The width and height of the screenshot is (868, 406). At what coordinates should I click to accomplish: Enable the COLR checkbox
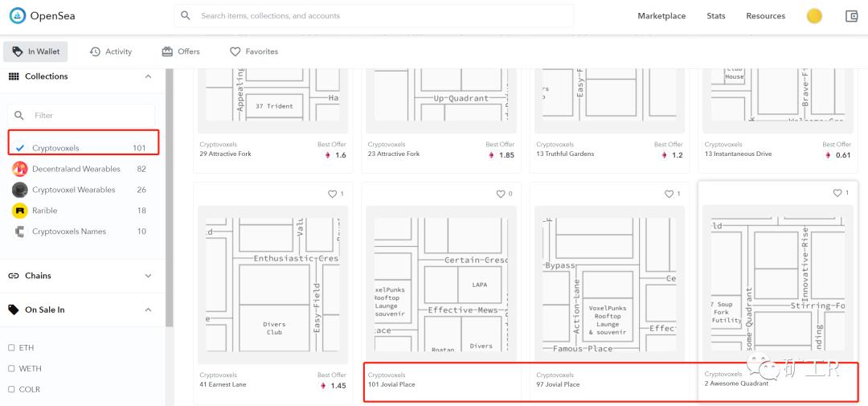coord(11,389)
